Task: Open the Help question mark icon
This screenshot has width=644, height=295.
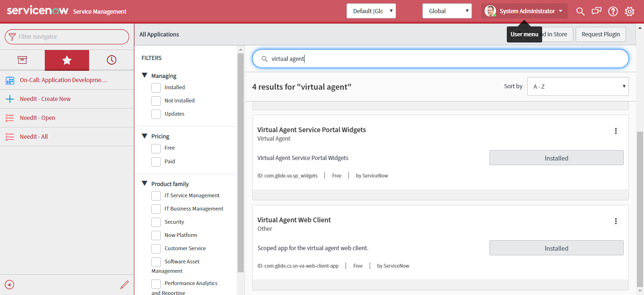Action: pos(613,11)
